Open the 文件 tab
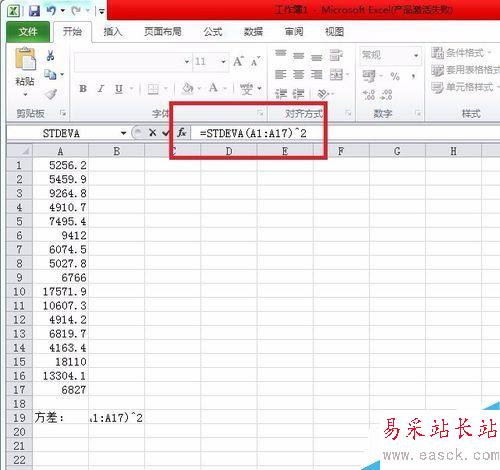Viewport: 500px width, 470px height. [28, 32]
